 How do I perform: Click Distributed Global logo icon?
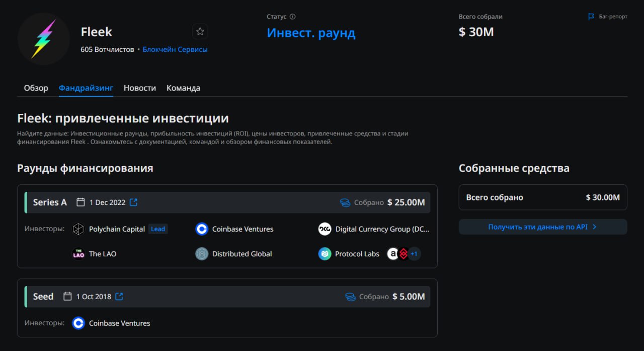(202, 254)
